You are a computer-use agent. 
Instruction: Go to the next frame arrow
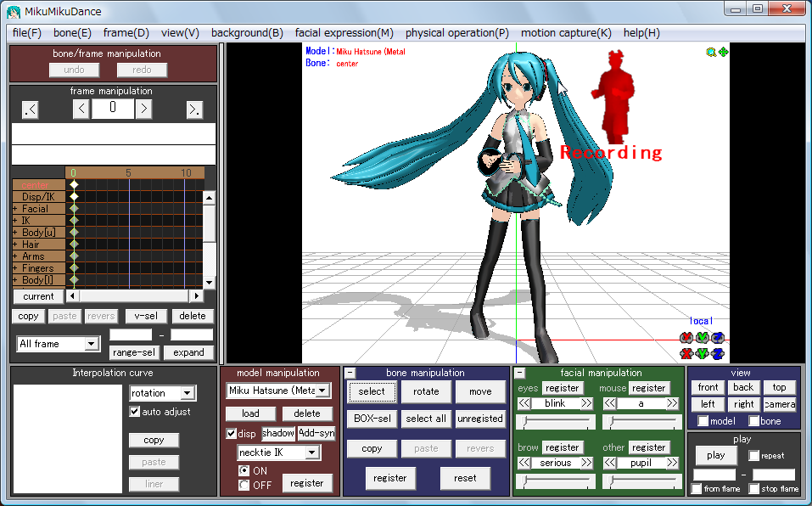[143, 110]
